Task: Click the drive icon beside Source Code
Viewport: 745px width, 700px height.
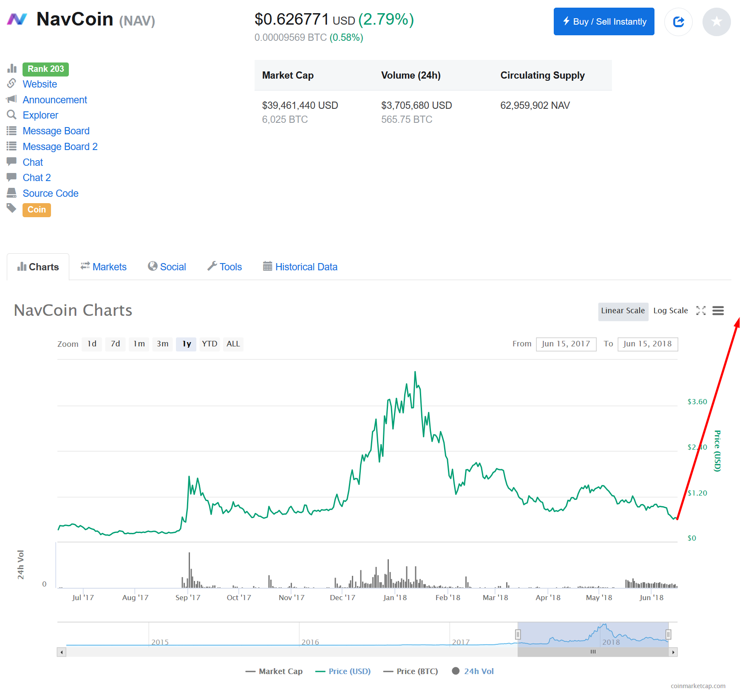Action: (12, 193)
